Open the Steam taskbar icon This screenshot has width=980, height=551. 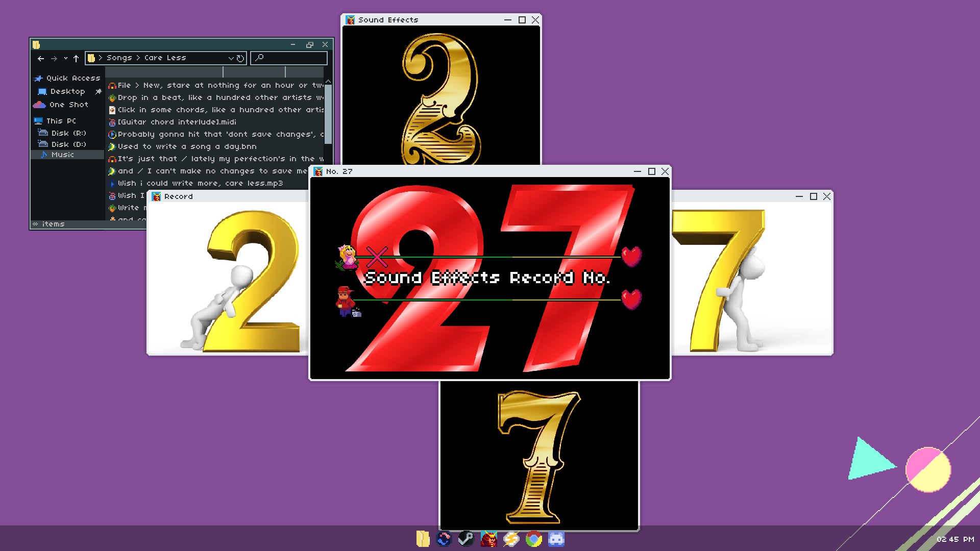(x=465, y=539)
